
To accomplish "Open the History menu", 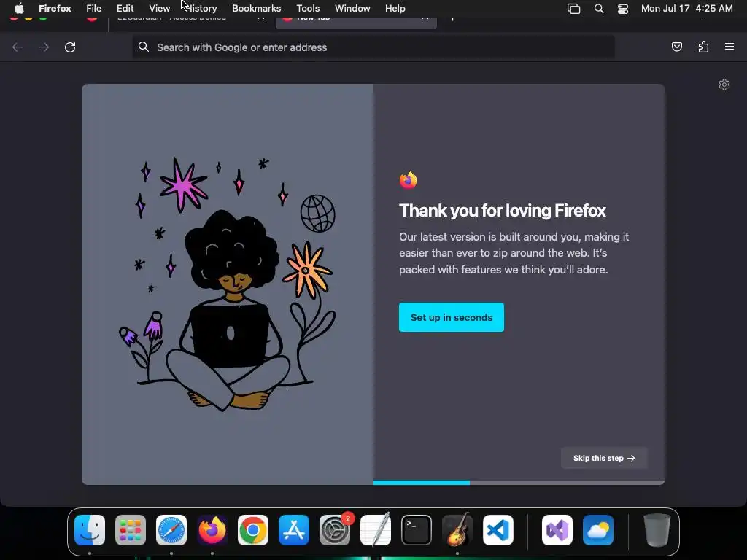I will tap(201, 8).
